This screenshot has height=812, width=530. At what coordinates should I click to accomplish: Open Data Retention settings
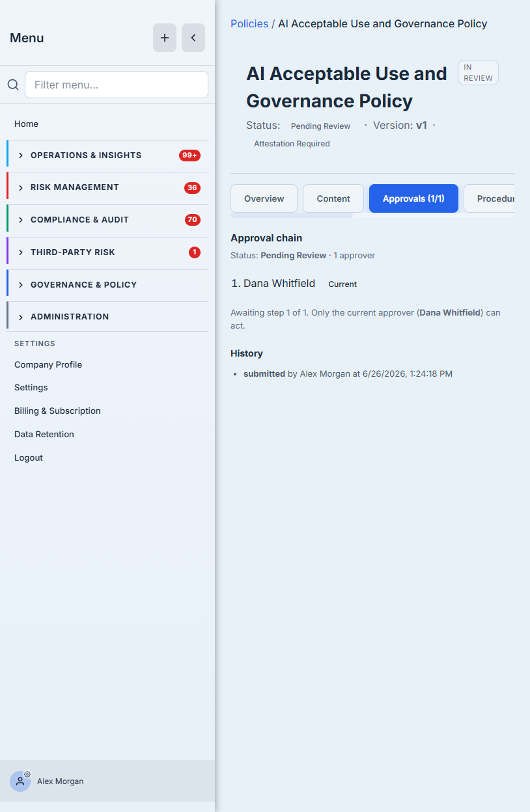tap(44, 434)
